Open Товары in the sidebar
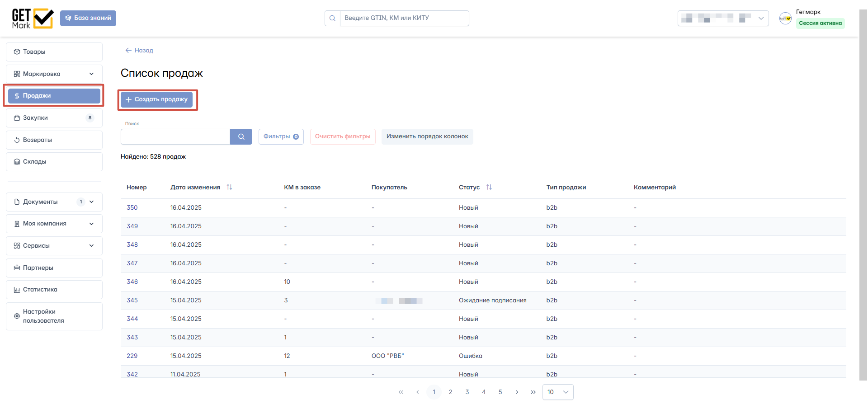This screenshot has height=409, width=868. (54, 52)
